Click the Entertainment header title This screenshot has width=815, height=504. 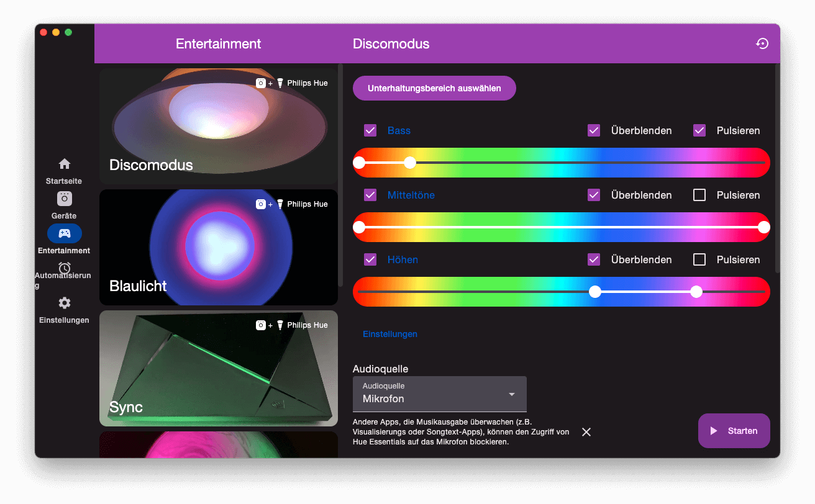tap(219, 44)
